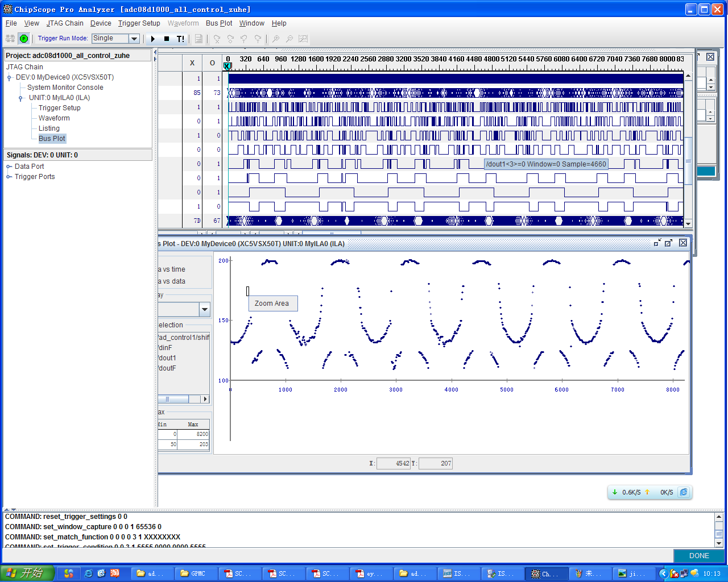
Task: Open the JTAG Chain menu
Action: tap(65, 23)
